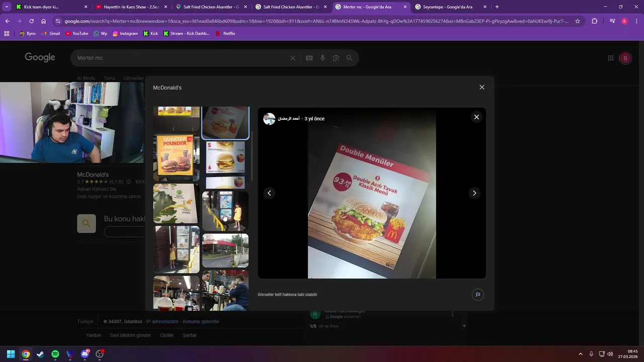Go to the Google logo homepage
The image size is (644, 362).
tap(40, 57)
